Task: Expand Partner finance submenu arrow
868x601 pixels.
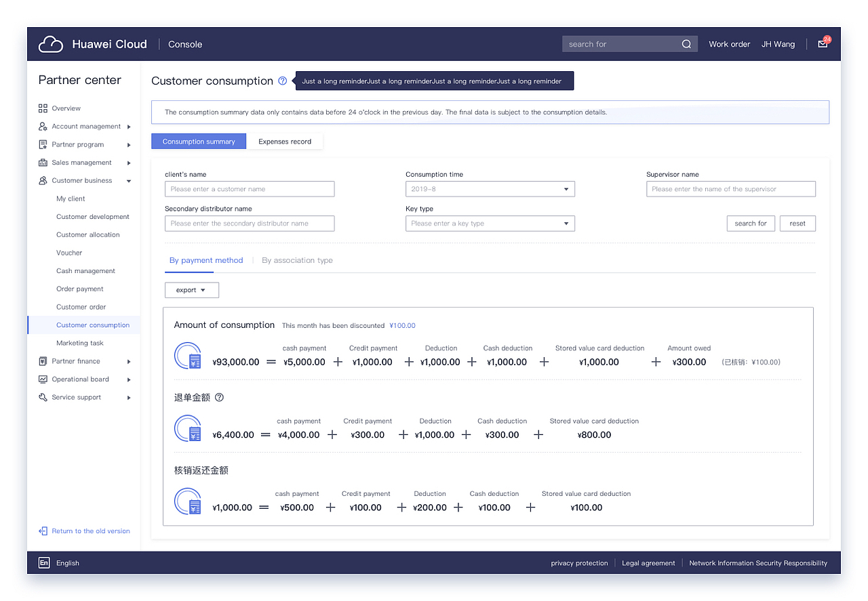Action: pos(129,361)
